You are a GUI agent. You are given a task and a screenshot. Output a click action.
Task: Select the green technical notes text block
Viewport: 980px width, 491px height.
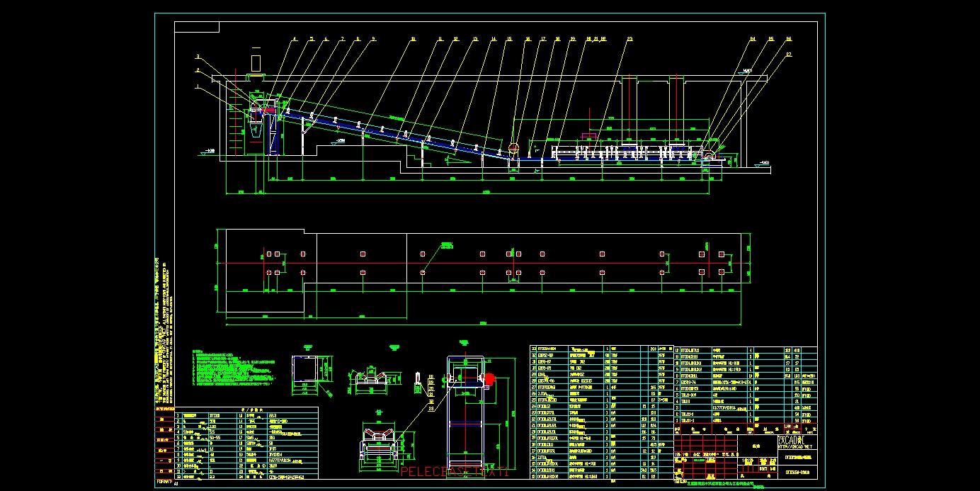coord(232,367)
